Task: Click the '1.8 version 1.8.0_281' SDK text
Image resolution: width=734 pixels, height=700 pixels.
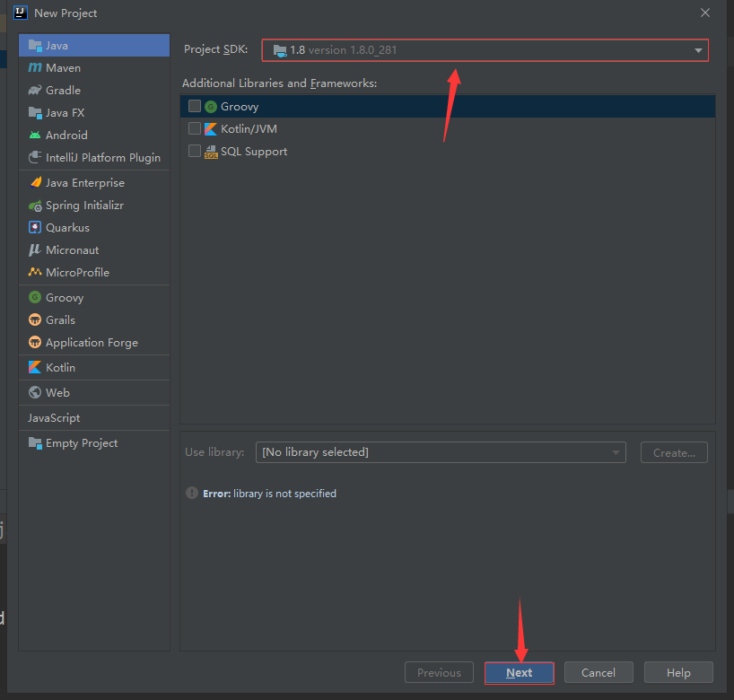Action: coord(343,50)
